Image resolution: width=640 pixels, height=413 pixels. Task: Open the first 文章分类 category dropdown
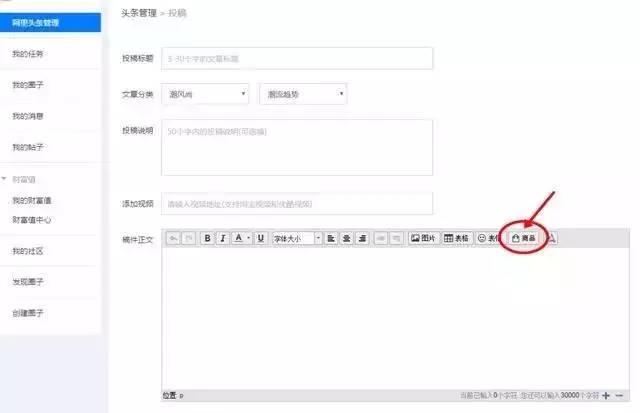click(x=205, y=94)
